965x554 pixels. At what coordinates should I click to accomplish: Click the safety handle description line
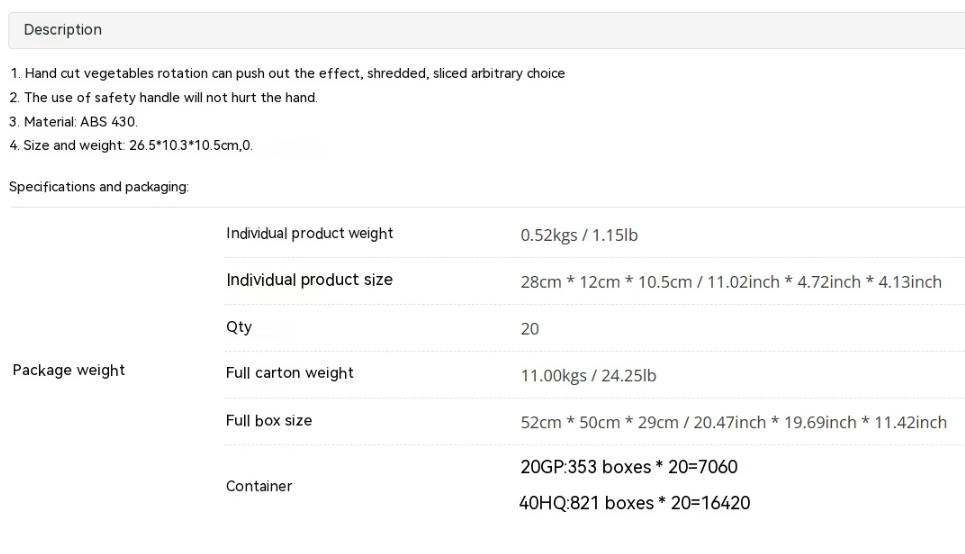point(163,97)
